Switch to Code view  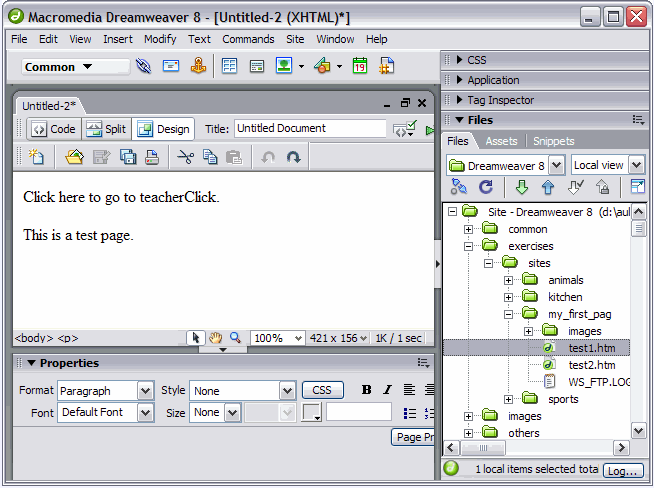pos(54,129)
